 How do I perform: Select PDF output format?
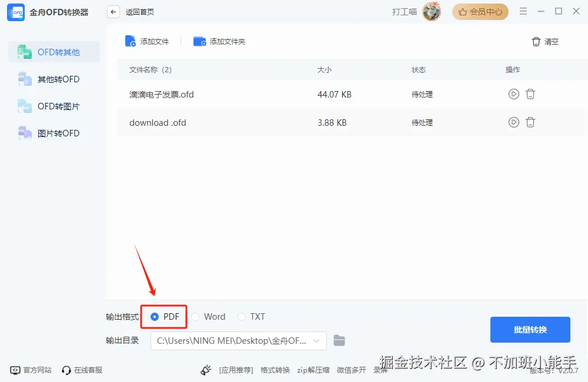pos(165,317)
